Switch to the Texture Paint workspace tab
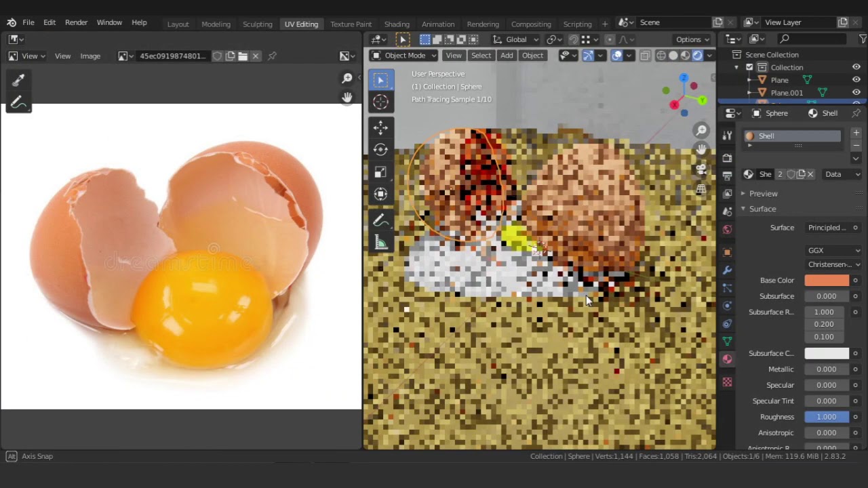Viewport: 868px width, 488px height. point(351,24)
